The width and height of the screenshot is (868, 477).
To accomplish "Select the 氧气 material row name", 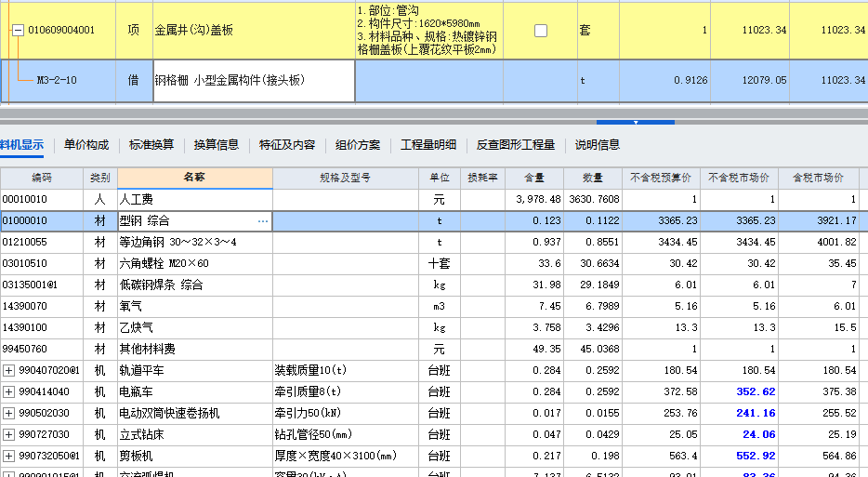I will point(195,306).
